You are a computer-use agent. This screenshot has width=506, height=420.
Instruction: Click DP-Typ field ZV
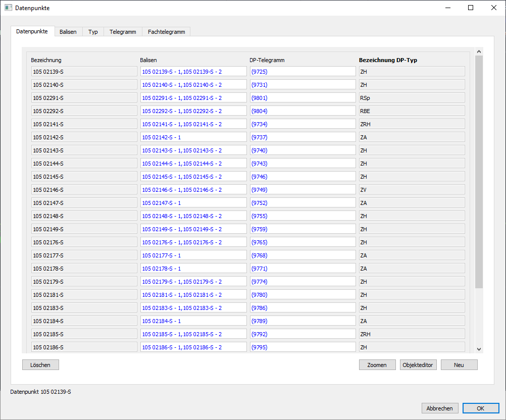point(412,190)
